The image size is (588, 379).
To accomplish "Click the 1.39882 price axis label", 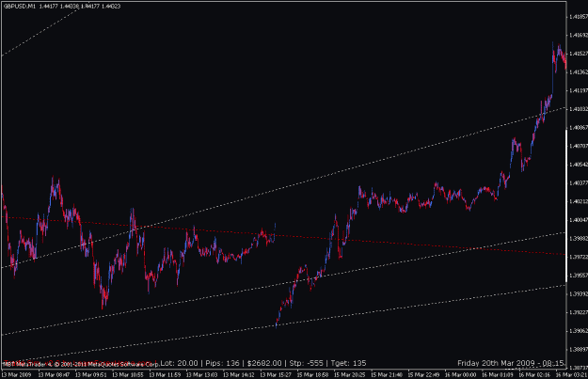I will point(579,239).
